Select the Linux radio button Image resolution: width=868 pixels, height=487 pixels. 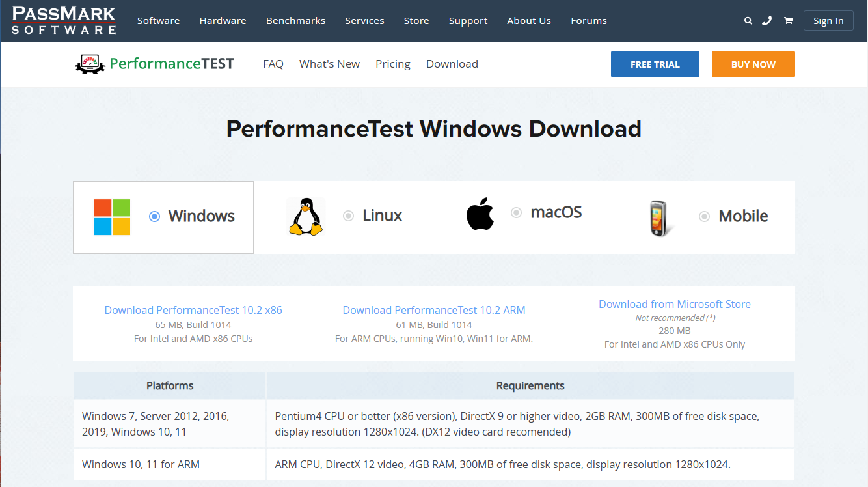click(348, 216)
